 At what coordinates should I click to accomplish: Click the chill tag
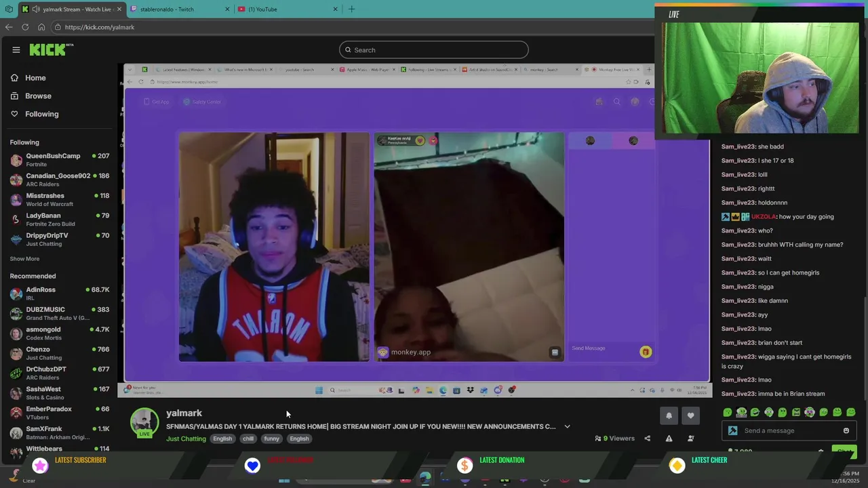coord(248,439)
